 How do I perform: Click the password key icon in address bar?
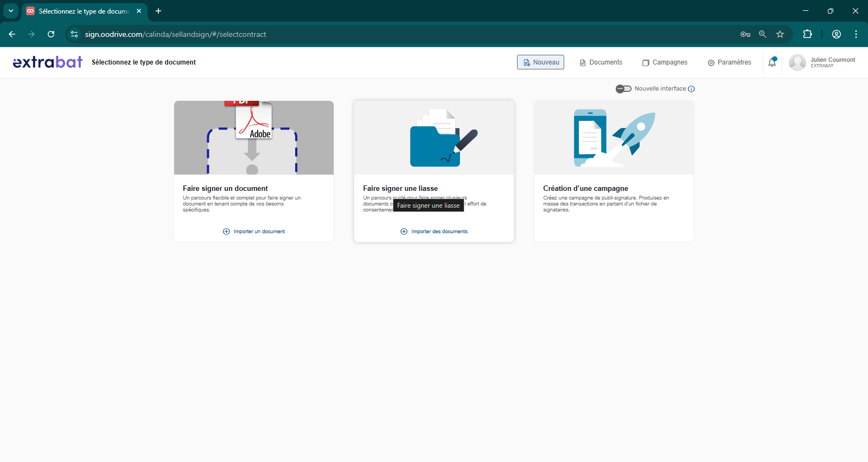[745, 34]
